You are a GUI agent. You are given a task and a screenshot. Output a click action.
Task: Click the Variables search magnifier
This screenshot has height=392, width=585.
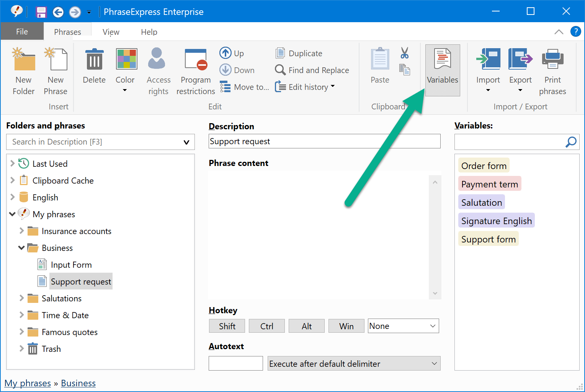571,142
